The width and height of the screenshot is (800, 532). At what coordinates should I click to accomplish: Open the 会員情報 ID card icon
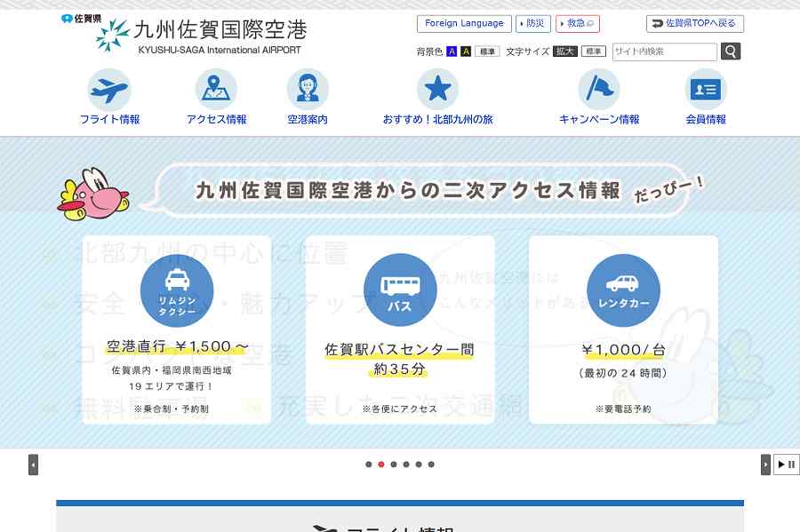click(706, 90)
